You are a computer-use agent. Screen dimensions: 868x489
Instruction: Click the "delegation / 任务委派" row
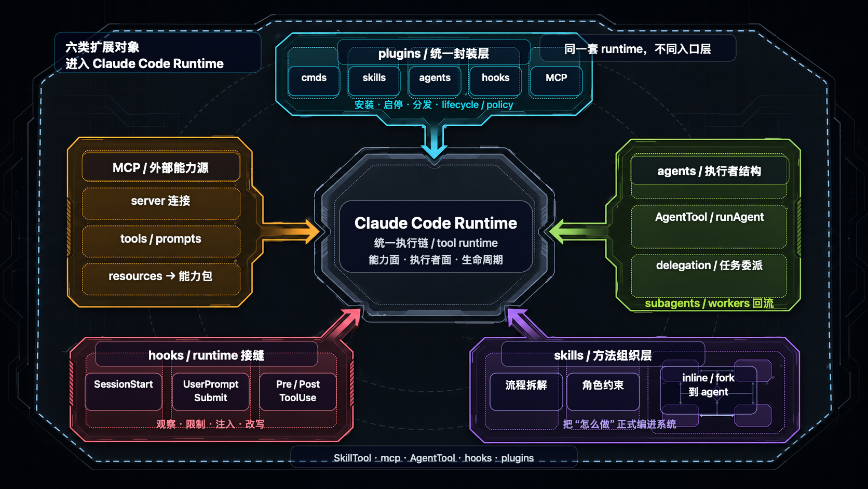709,275
